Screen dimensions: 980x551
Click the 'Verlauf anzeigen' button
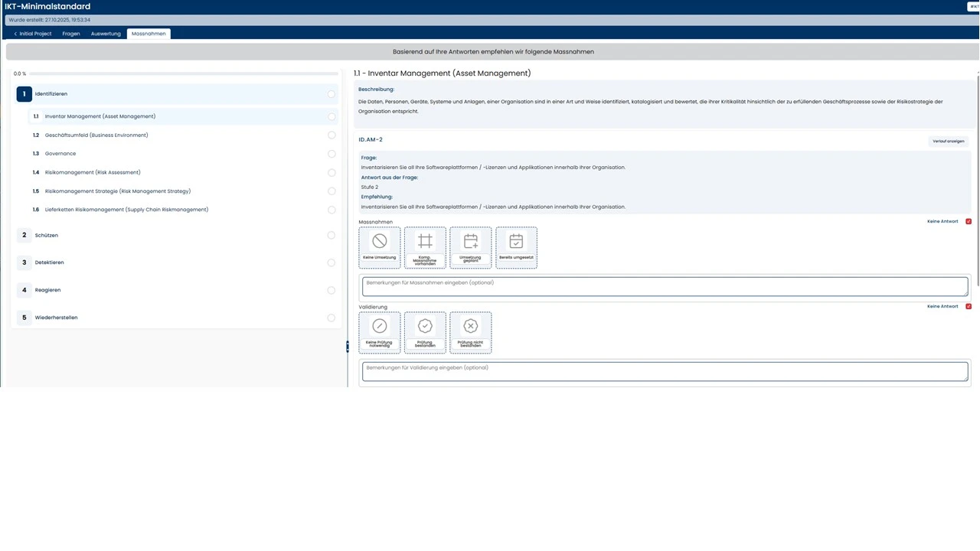click(x=948, y=142)
